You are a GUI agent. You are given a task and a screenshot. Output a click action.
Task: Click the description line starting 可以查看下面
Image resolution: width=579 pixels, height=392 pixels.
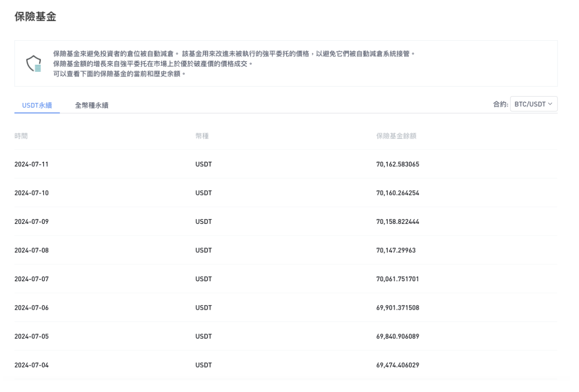pyautogui.click(x=119, y=74)
